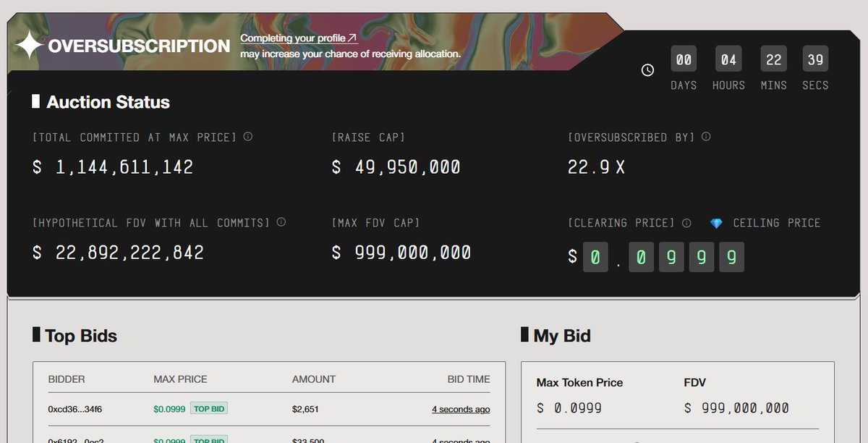Click info icon beside Total Committed at Max Price
The image size is (868, 443).
[x=248, y=136]
